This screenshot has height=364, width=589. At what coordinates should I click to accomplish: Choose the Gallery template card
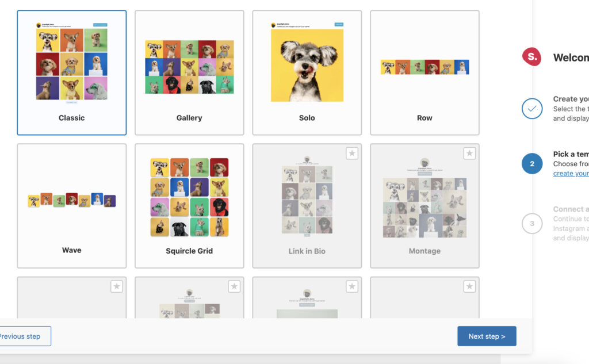click(x=189, y=72)
